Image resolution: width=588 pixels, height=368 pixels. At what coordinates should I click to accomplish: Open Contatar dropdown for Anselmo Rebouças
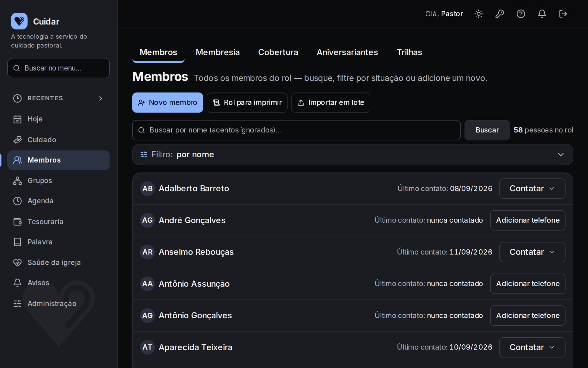tap(532, 252)
